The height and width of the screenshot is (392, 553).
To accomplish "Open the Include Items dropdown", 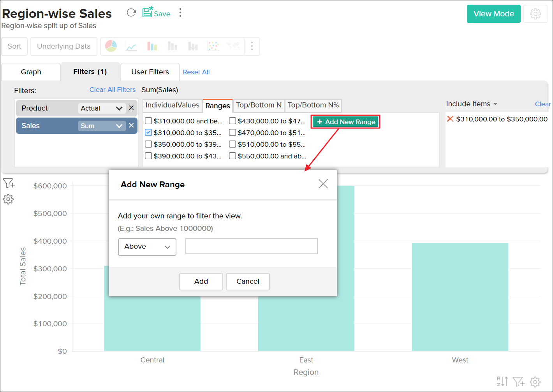I will pyautogui.click(x=472, y=104).
